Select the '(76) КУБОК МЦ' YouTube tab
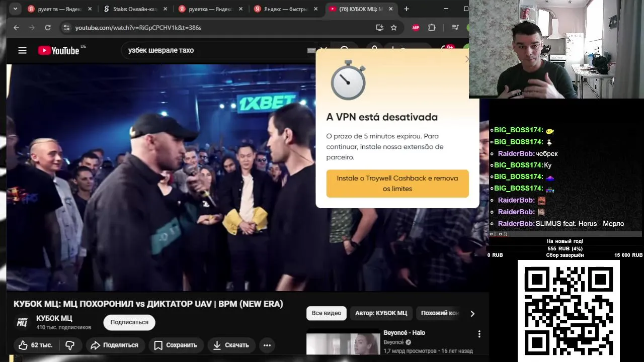This screenshot has width=644, height=362. coord(362,9)
